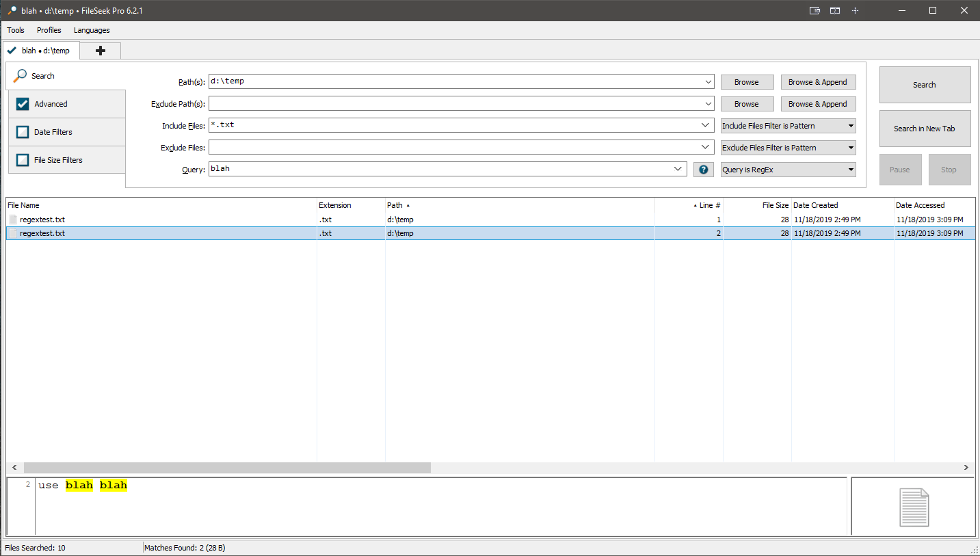Enable the Date Filters checkbox

pyautogui.click(x=23, y=132)
